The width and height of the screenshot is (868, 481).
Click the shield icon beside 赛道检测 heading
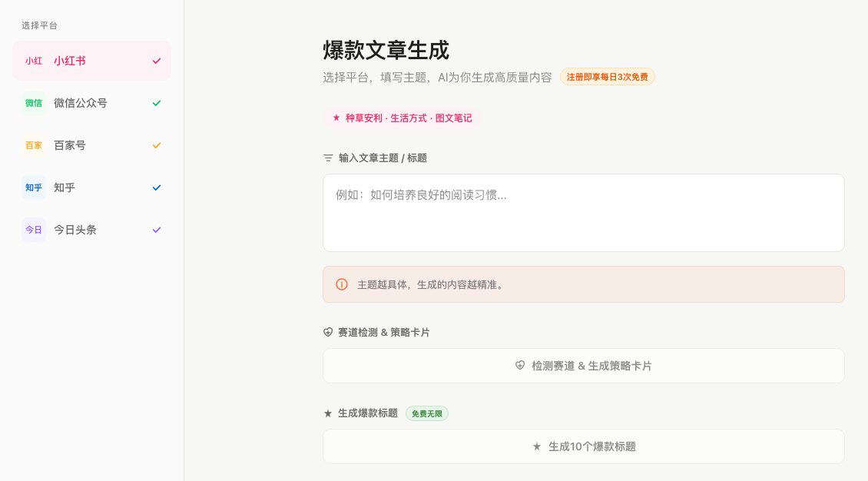click(328, 333)
